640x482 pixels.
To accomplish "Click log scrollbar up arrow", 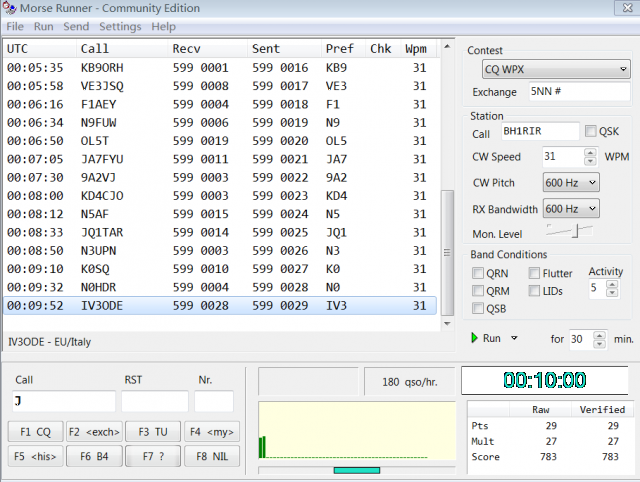I will click(447, 47).
